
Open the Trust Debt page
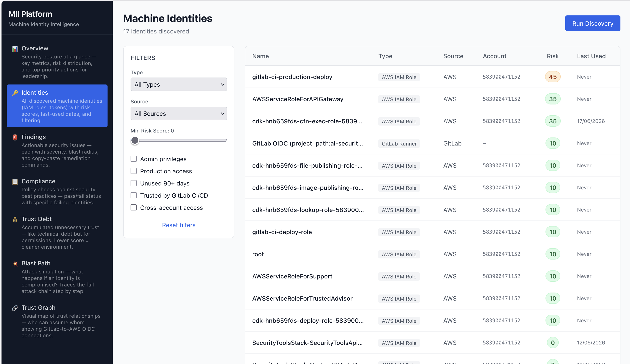(x=57, y=233)
